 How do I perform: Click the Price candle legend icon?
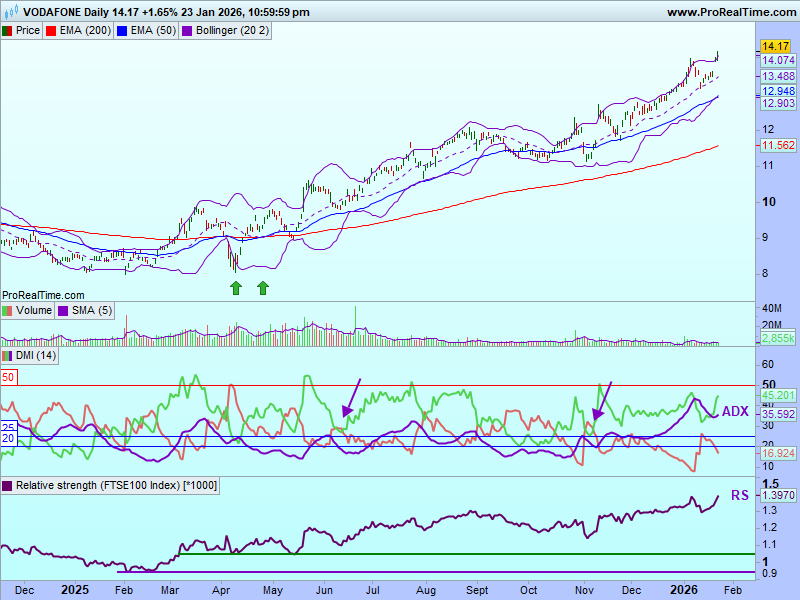click(8, 31)
